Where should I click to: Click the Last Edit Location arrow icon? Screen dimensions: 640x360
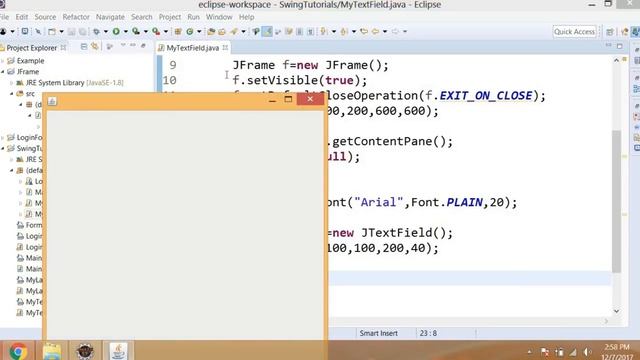pos(364,31)
